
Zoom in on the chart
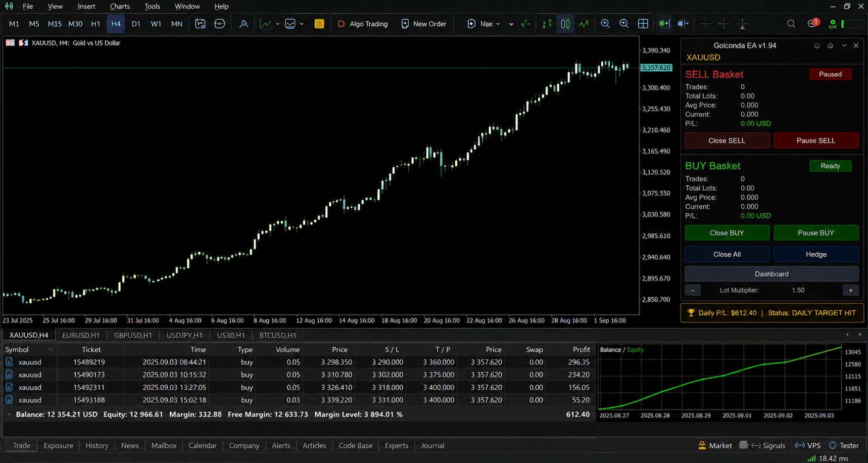click(x=605, y=24)
